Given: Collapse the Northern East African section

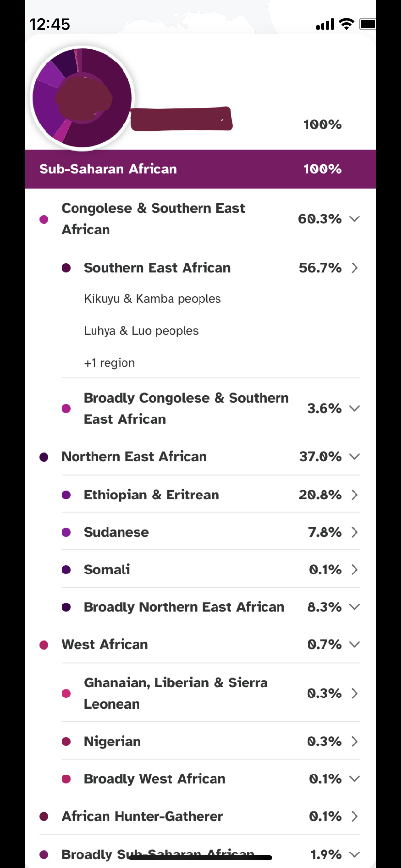Looking at the screenshot, I should (355, 457).
